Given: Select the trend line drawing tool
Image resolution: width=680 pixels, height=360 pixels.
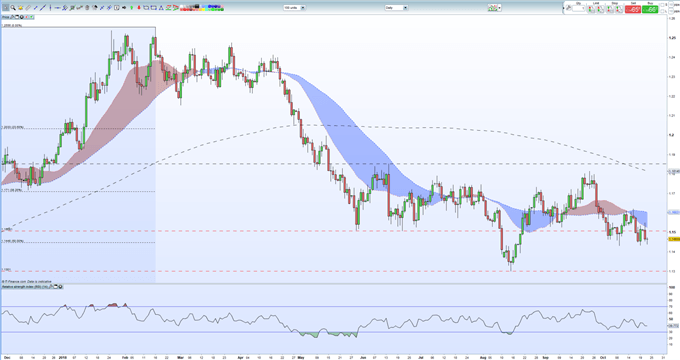Looking at the screenshot, I should [x=42, y=7].
